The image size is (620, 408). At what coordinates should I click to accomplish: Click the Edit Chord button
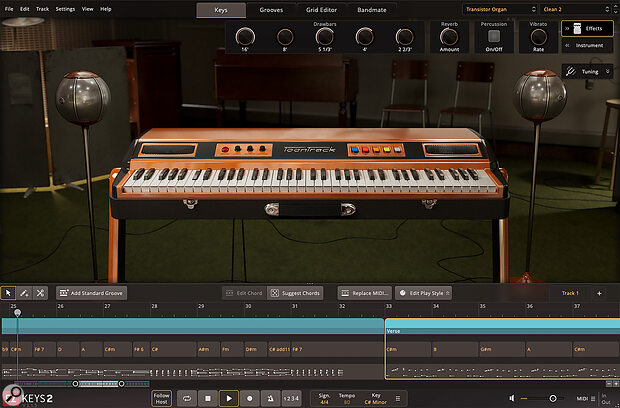[244, 293]
